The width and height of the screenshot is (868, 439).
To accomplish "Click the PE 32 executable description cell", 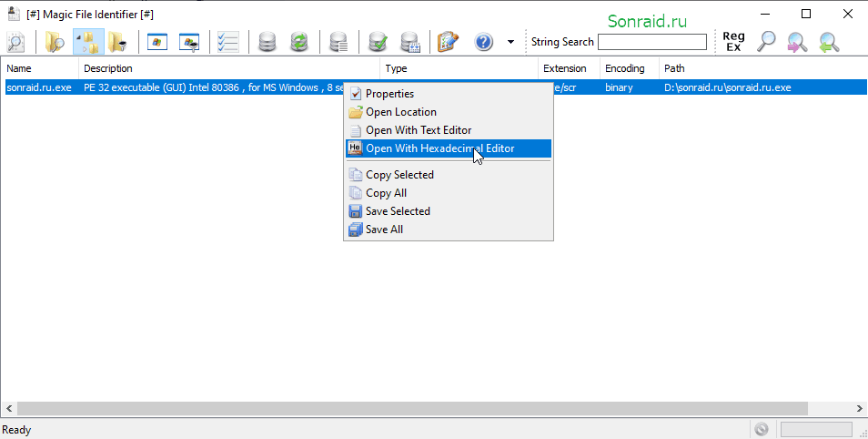I will pyautogui.click(x=213, y=87).
